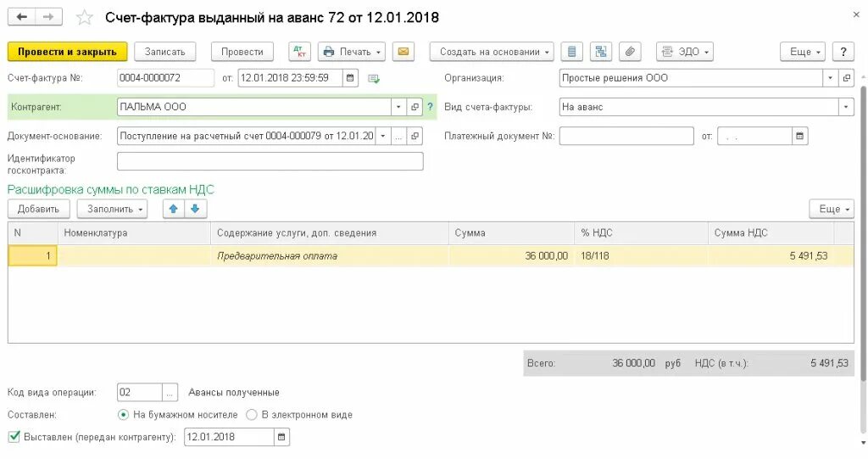Click the Записать button

coord(165,52)
